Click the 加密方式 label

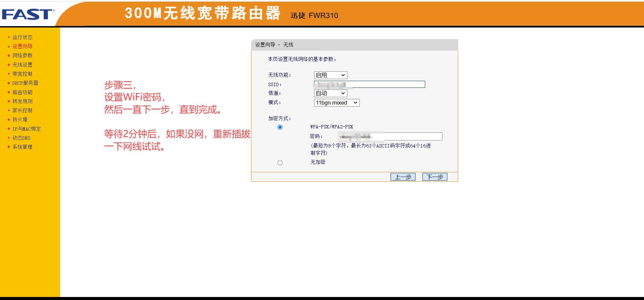click(279, 118)
